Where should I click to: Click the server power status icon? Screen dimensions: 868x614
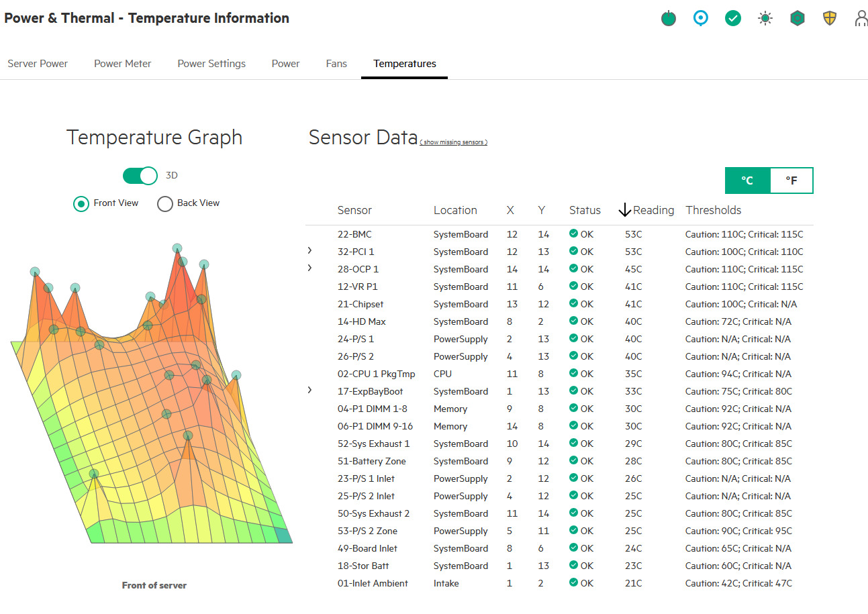pos(669,19)
